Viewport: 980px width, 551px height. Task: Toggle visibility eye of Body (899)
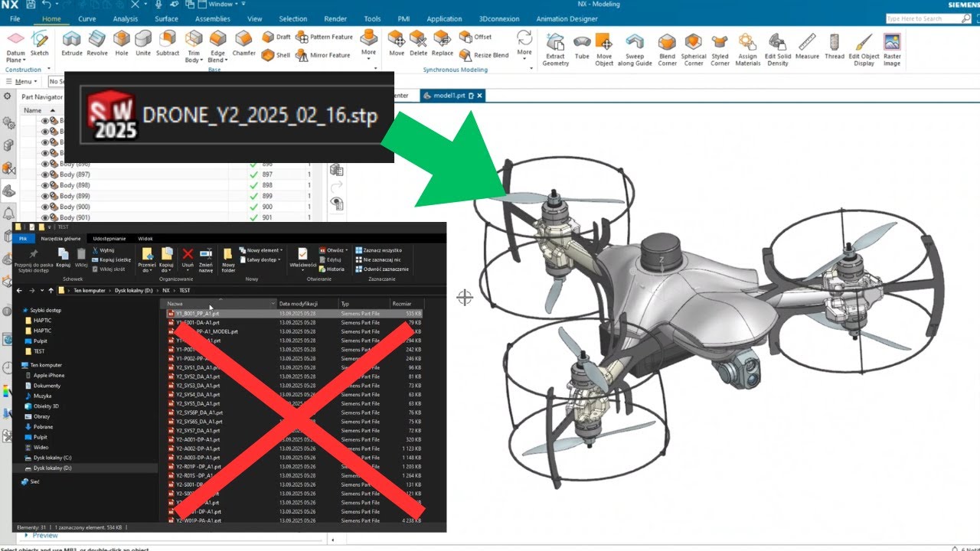(x=45, y=196)
